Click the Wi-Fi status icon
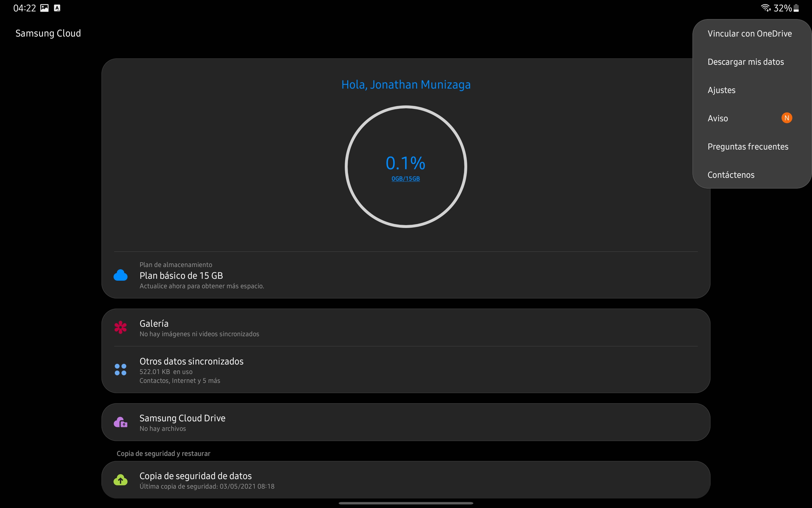This screenshot has height=508, width=812. pos(766,8)
